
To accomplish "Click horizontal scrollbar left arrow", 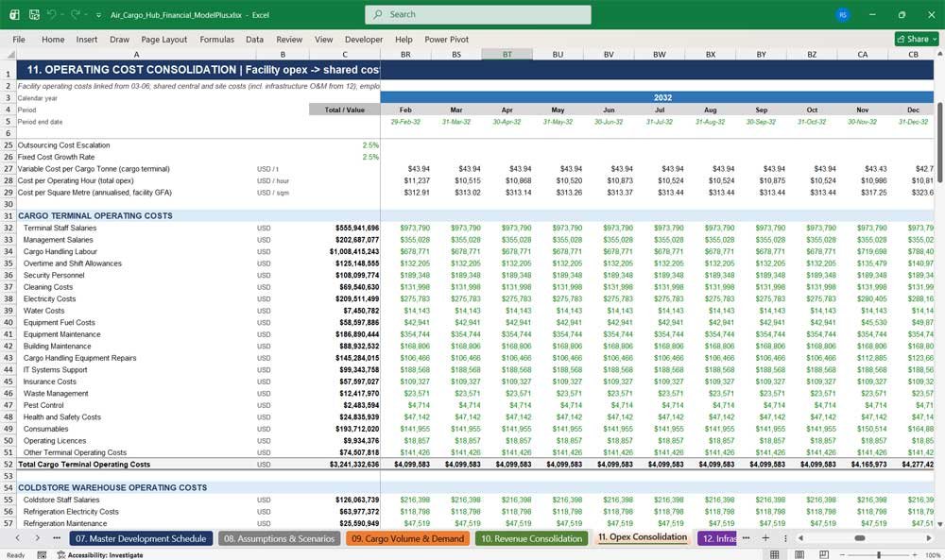I will tap(800, 537).
